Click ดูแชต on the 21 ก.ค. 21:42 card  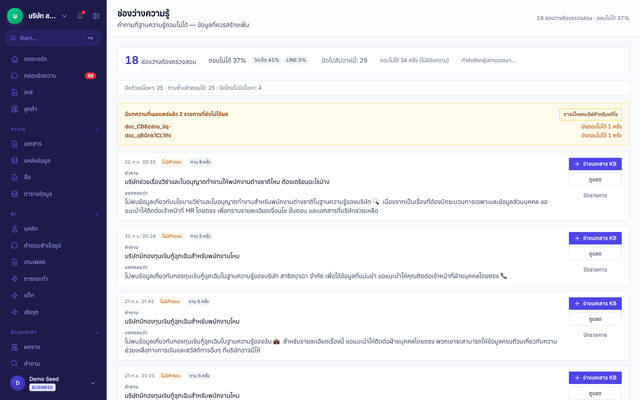595,319
